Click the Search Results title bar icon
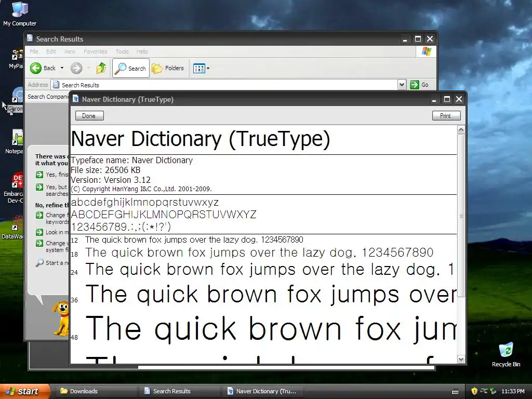532x399 pixels. [30, 38]
